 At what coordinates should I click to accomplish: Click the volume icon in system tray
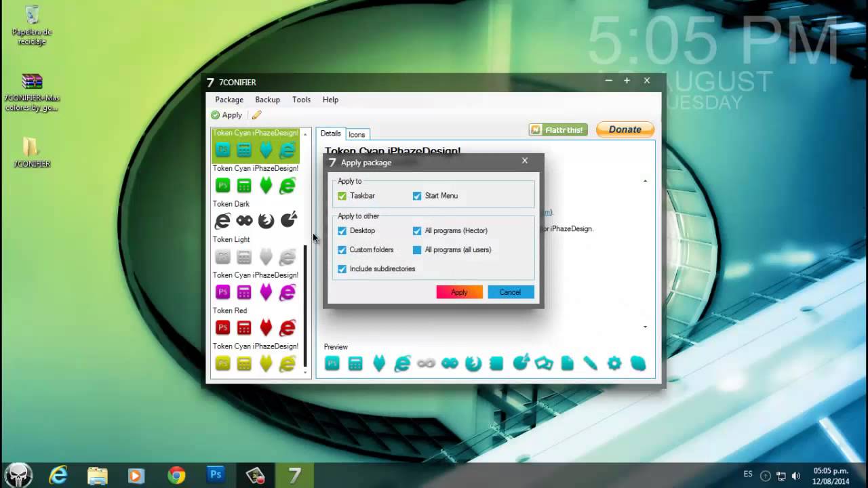point(796,476)
